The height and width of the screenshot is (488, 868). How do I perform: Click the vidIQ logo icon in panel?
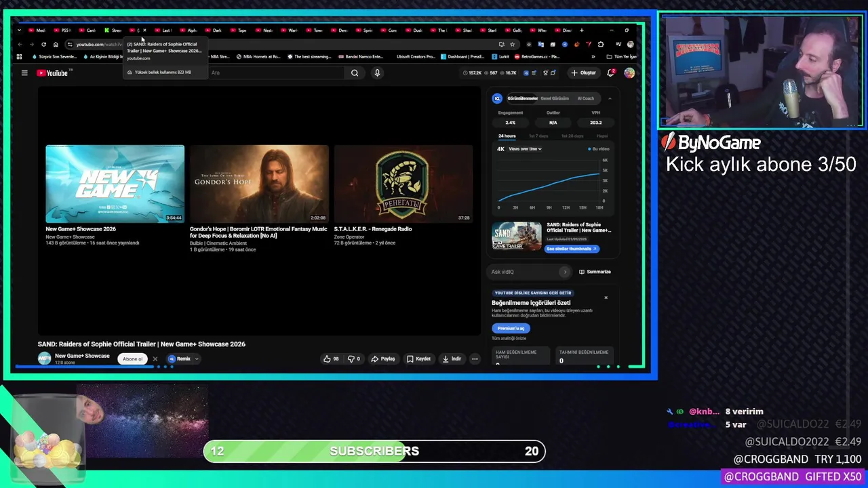[x=497, y=98]
